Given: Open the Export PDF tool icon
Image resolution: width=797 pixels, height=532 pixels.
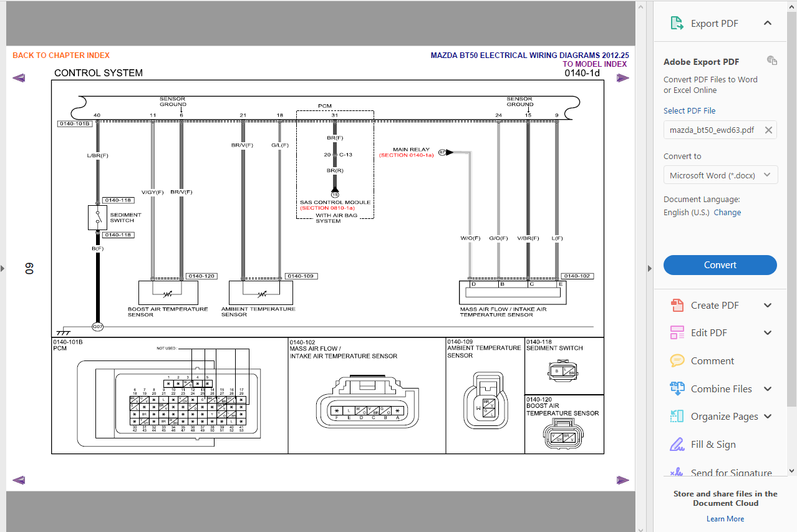Looking at the screenshot, I should pos(677,24).
